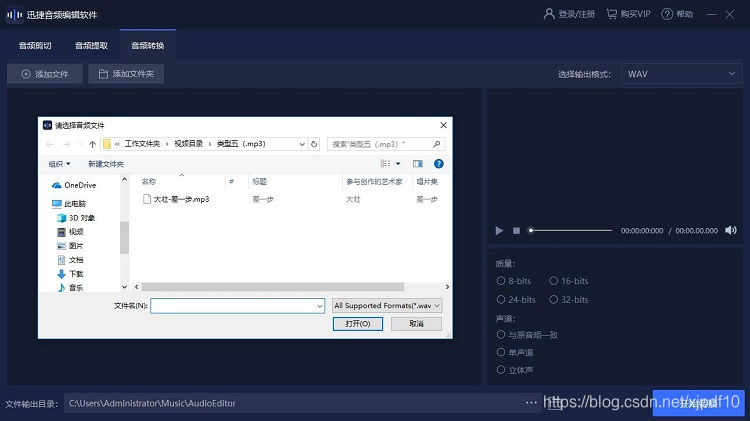This screenshot has width=750, height=421.
Task: Sort by 参与创作的艺术家 column header
Action: (377, 181)
